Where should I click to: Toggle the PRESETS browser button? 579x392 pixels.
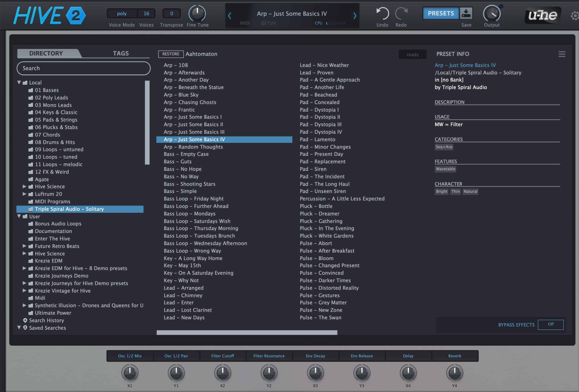click(441, 13)
